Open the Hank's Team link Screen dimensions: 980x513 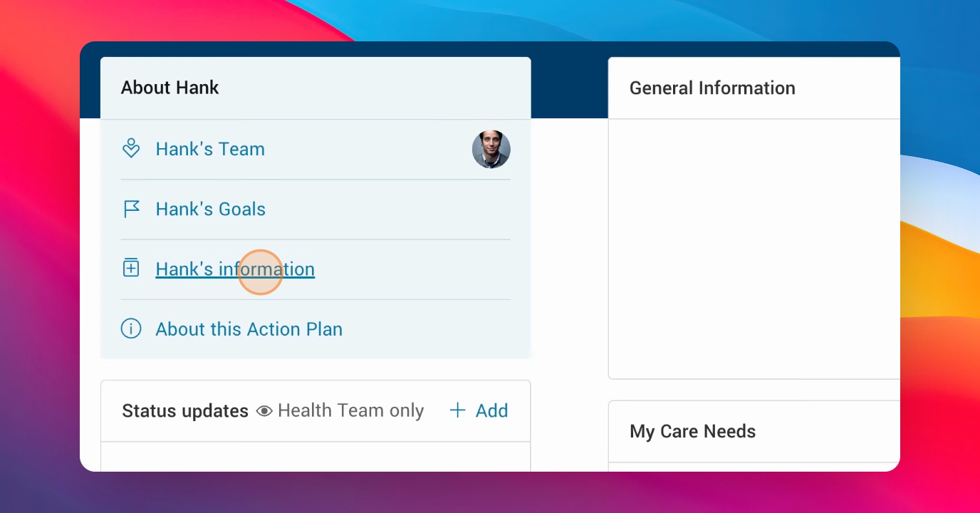(x=210, y=149)
